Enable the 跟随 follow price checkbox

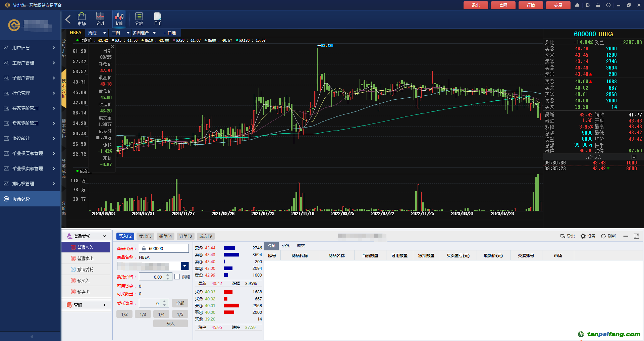click(177, 277)
